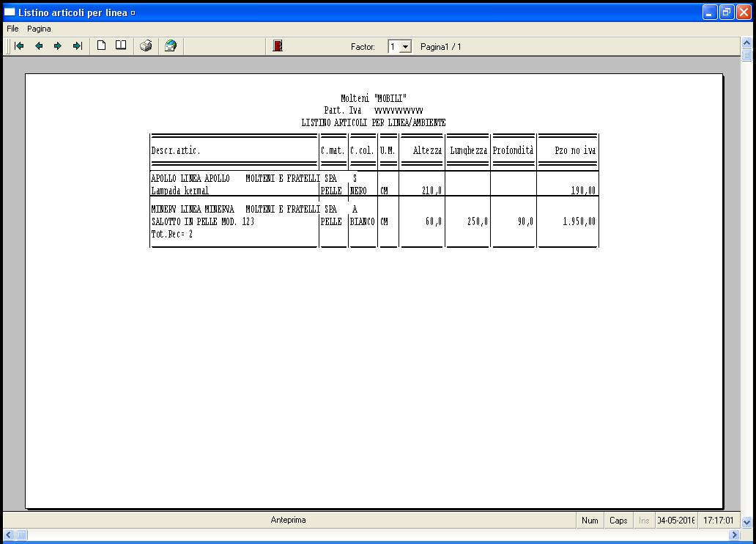The image size is (756, 544).
Task: Click the '60,0' height value
Action: 434,221
